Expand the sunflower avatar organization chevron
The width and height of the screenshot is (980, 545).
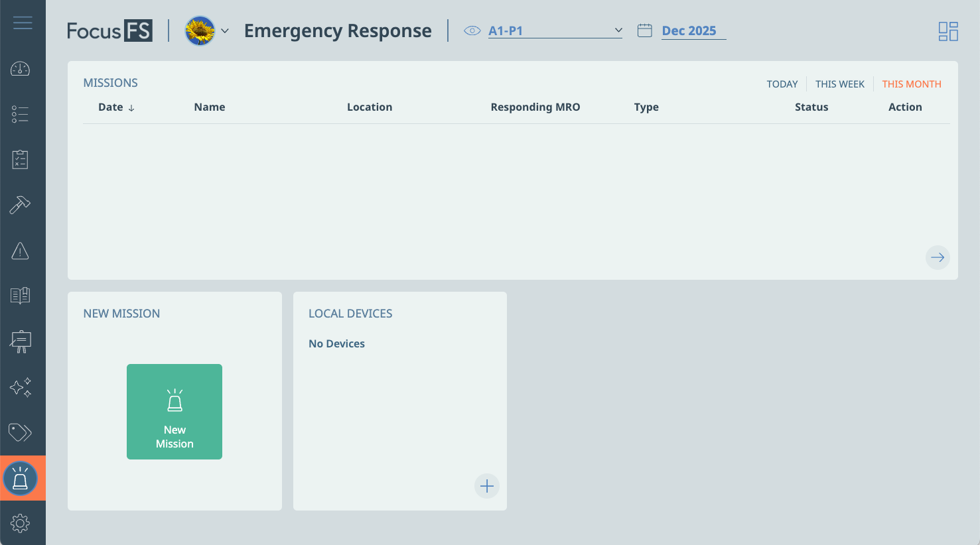(x=225, y=31)
